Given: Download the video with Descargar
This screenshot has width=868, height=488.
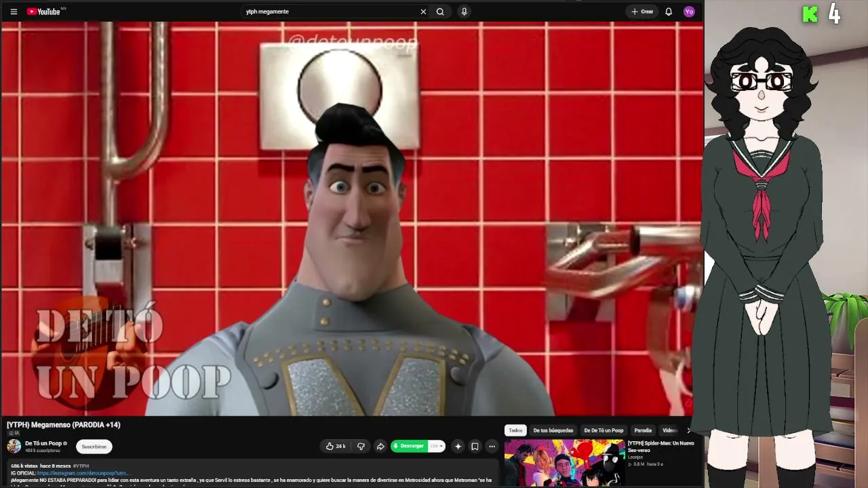Looking at the screenshot, I should (x=409, y=446).
